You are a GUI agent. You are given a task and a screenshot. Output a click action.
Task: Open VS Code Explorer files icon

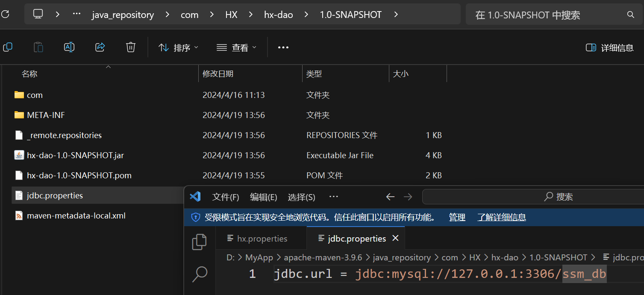click(x=200, y=242)
